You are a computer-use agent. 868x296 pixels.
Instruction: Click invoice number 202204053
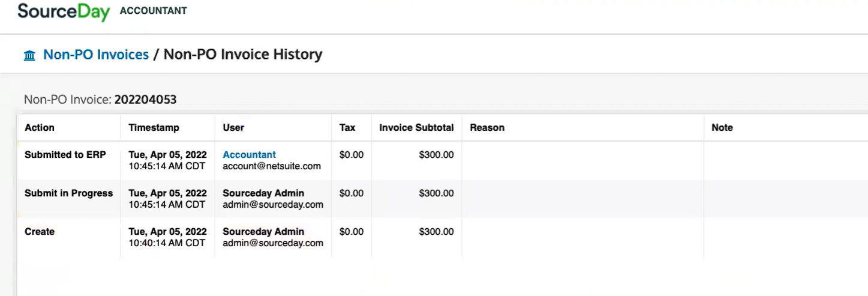point(146,100)
